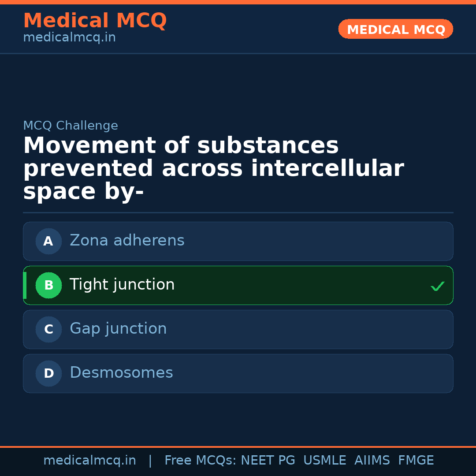Click the separator pipe in the footer
The image size is (476, 476).
point(150,460)
